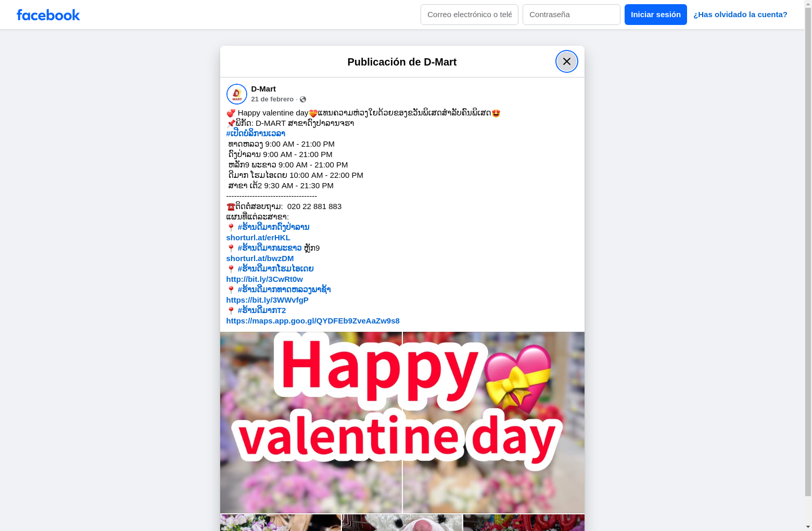
Task: Open the 21 de febrero timestamp
Action: (272, 99)
